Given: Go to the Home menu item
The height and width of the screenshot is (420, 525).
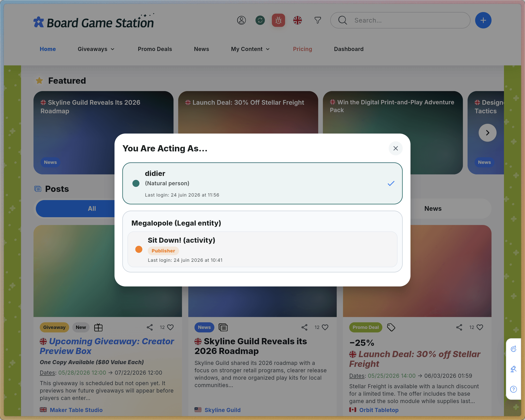Looking at the screenshot, I should (48, 49).
